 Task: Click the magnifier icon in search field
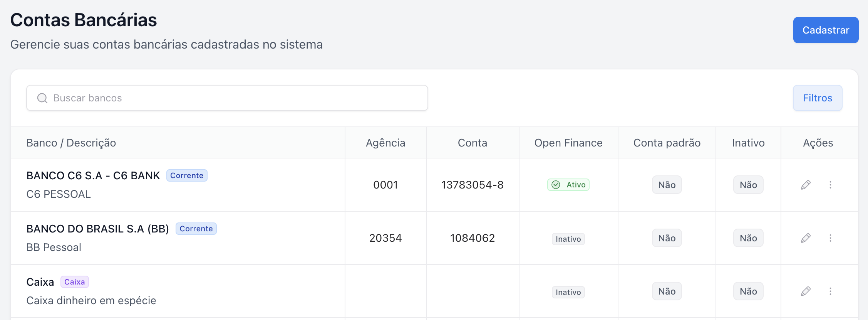(42, 98)
